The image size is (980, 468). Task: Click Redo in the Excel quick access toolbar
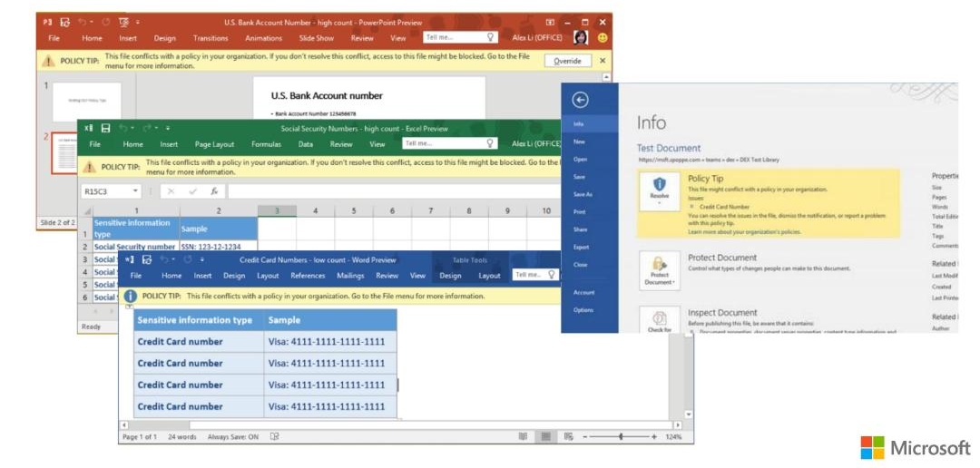pos(148,129)
